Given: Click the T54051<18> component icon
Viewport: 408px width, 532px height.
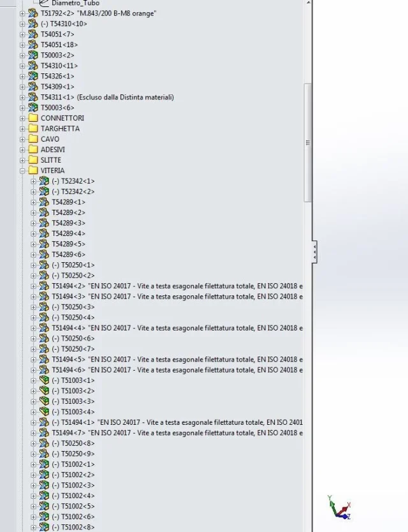Looking at the screenshot, I should pyautogui.click(x=33, y=45).
